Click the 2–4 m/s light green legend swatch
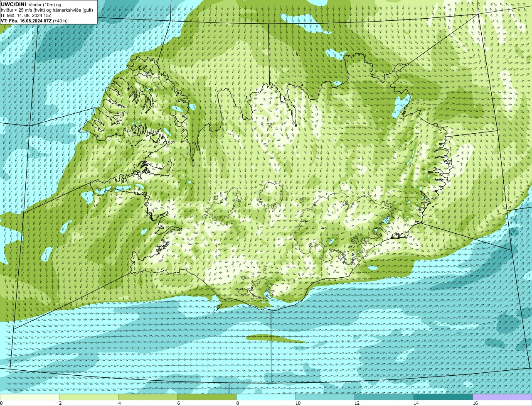 click(x=89, y=397)
